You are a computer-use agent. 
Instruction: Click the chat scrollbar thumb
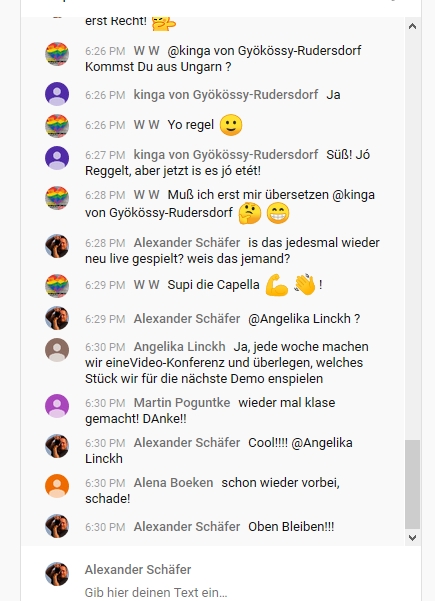coord(412,484)
